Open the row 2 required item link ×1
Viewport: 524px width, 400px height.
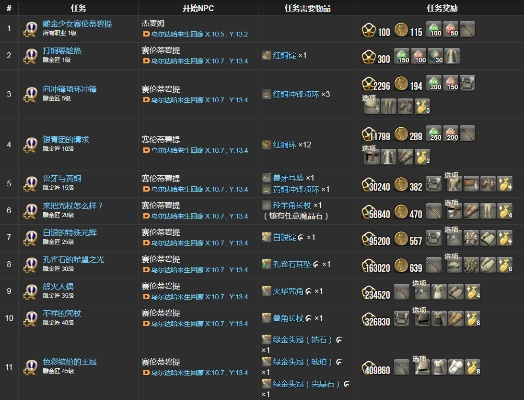click(284, 55)
